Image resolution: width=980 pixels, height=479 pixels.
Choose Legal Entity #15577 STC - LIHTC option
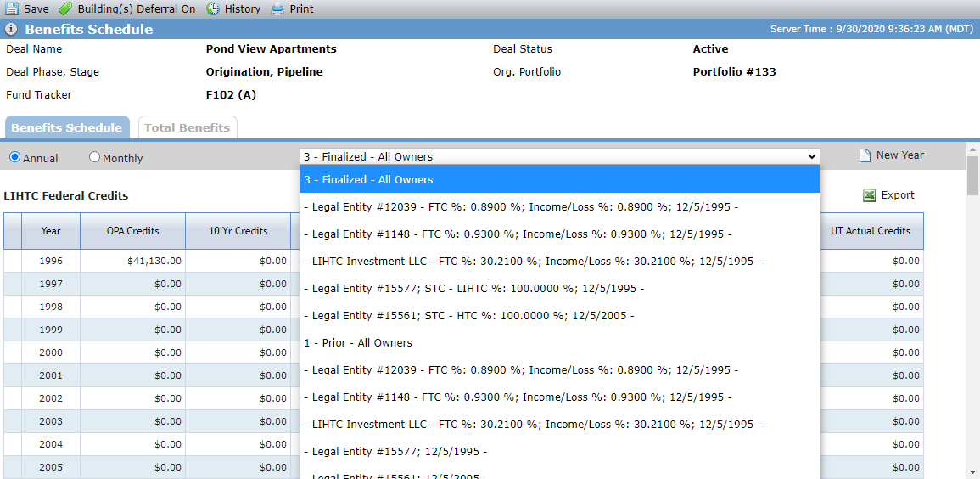560,288
